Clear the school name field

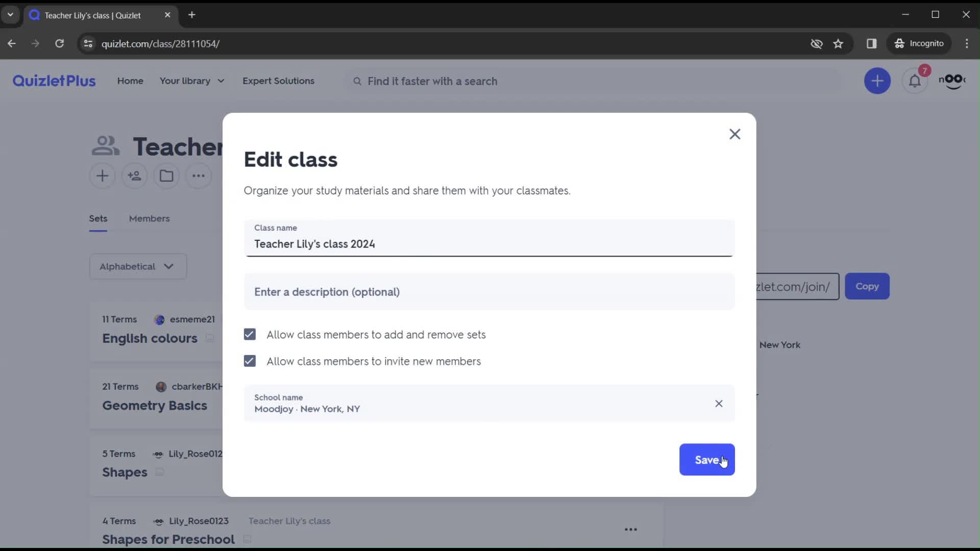click(x=718, y=403)
